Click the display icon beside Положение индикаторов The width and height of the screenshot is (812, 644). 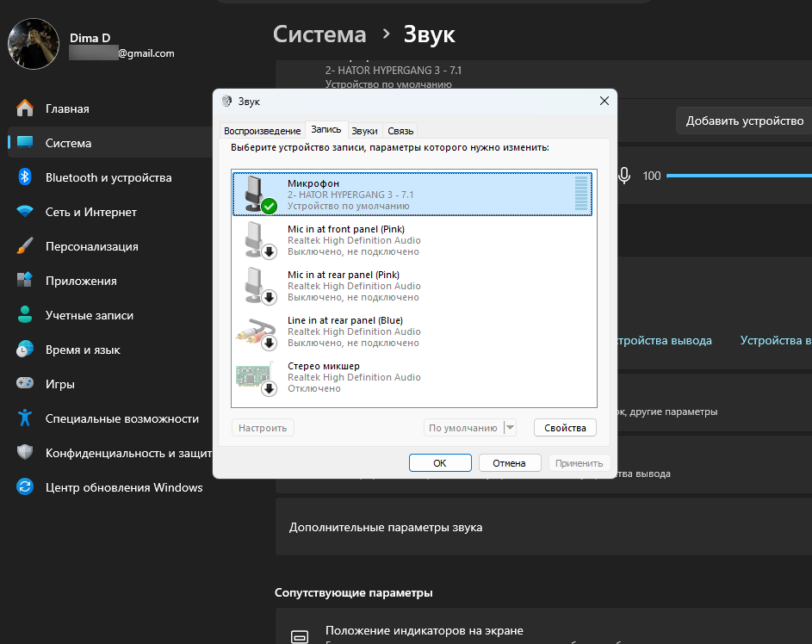(300, 636)
